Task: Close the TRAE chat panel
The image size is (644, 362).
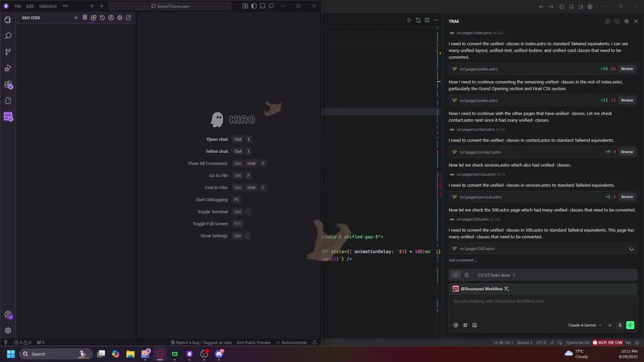Action: click(x=636, y=21)
